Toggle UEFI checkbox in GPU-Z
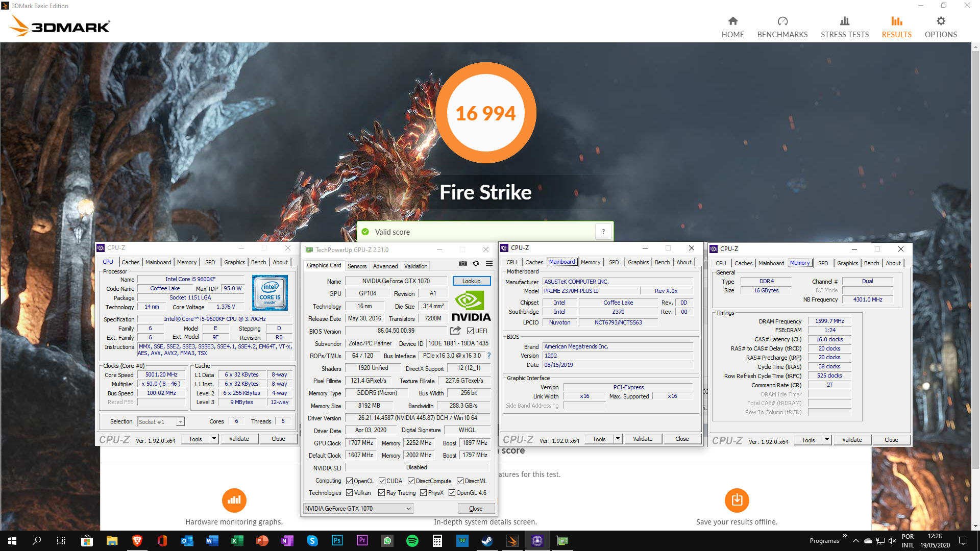Screen dimensions: 980x551 coord(470,331)
